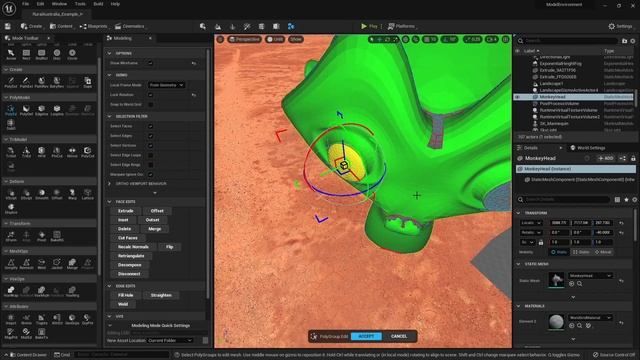Click the Perspective viewport mode button
This screenshot has height=360, width=640.
(x=244, y=39)
